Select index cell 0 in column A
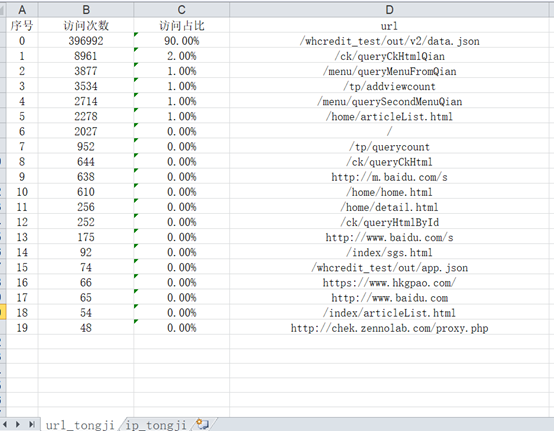 [x=22, y=41]
